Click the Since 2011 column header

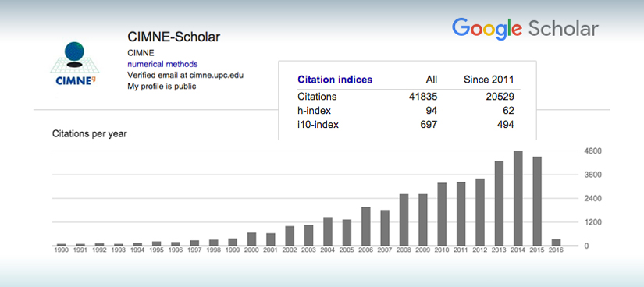(489, 80)
